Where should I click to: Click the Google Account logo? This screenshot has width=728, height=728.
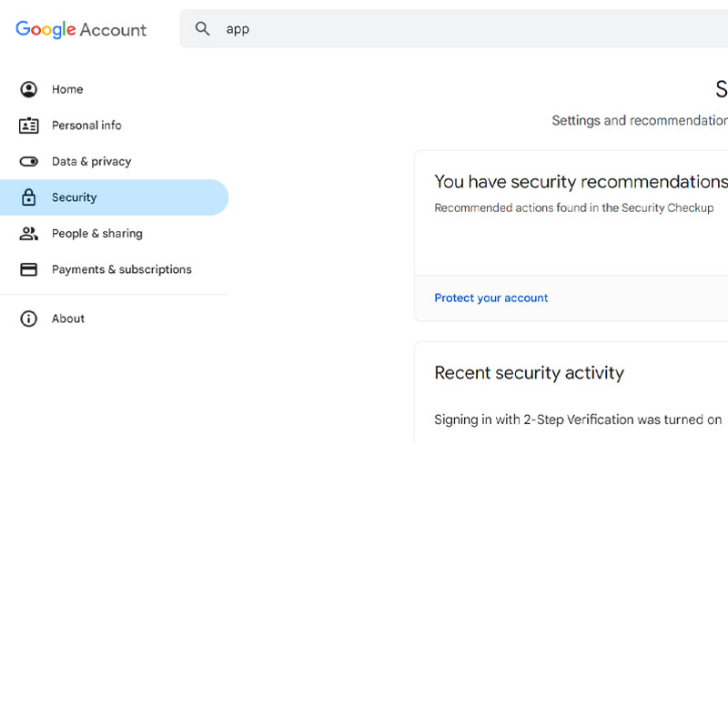[x=80, y=29]
